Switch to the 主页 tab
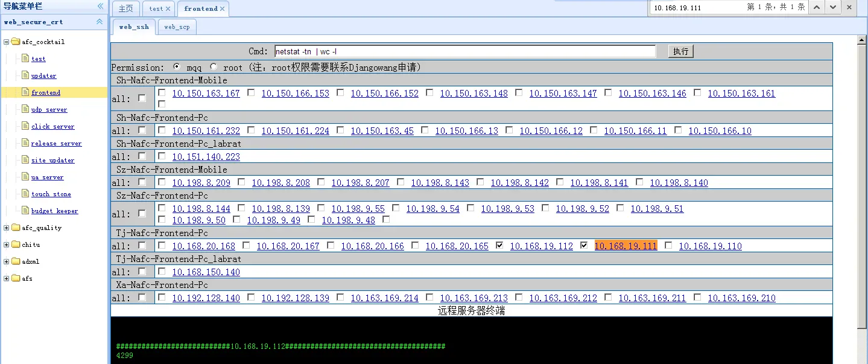The image size is (868, 364). tap(125, 9)
